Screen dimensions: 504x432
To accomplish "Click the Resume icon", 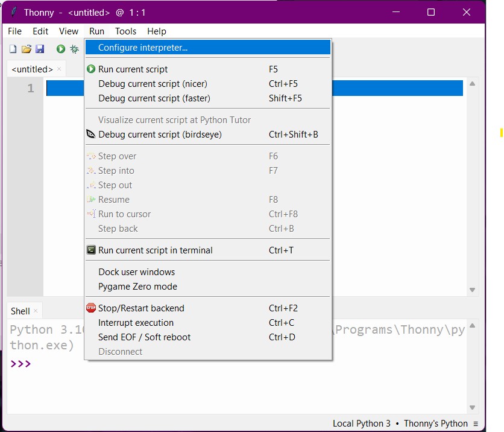I will 91,200.
